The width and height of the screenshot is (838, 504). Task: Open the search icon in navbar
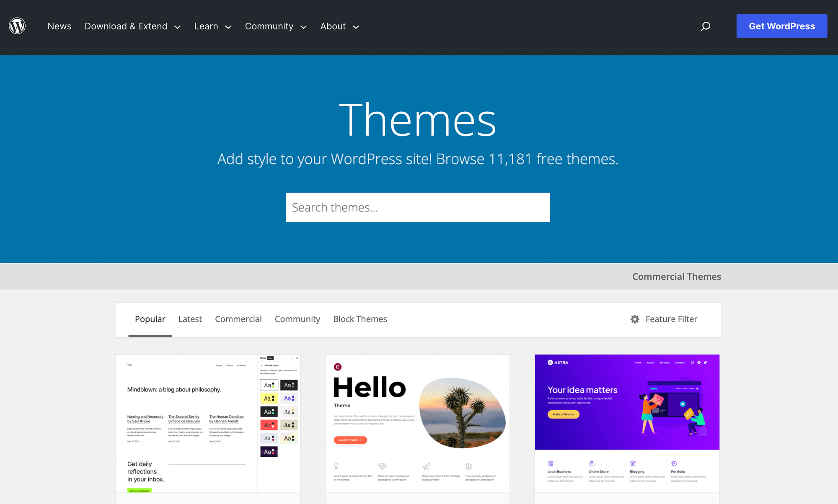(706, 26)
